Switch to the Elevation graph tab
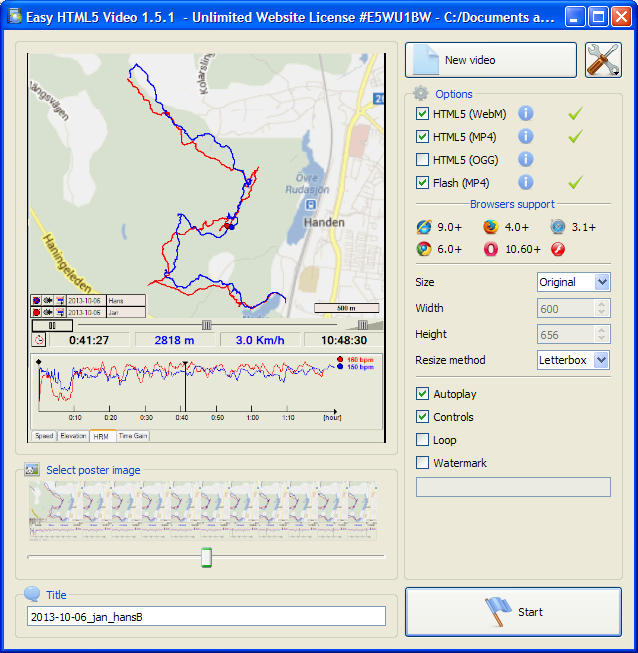The image size is (638, 653). tap(73, 436)
